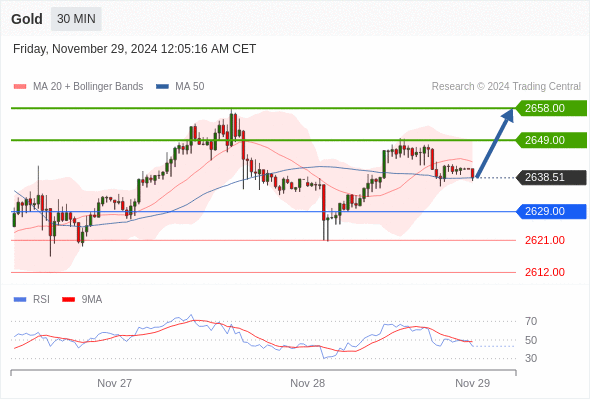Click the blue 2629.00 pivot price tag

coord(551,211)
